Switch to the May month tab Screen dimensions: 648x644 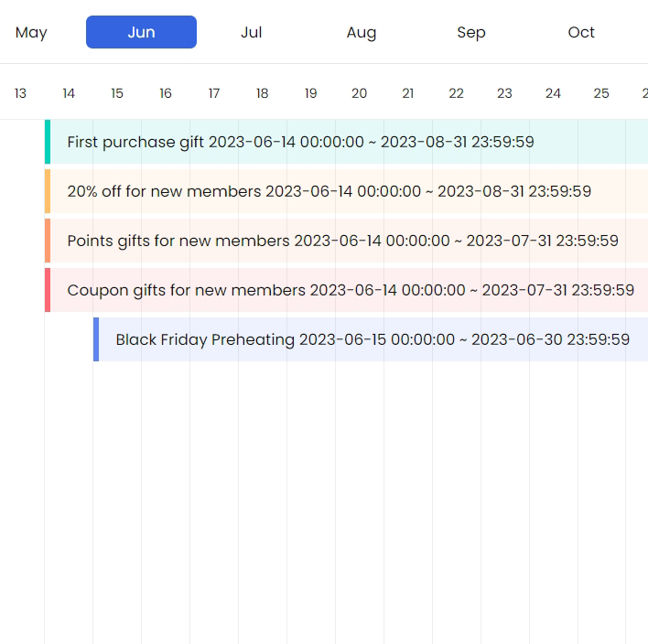(x=31, y=32)
